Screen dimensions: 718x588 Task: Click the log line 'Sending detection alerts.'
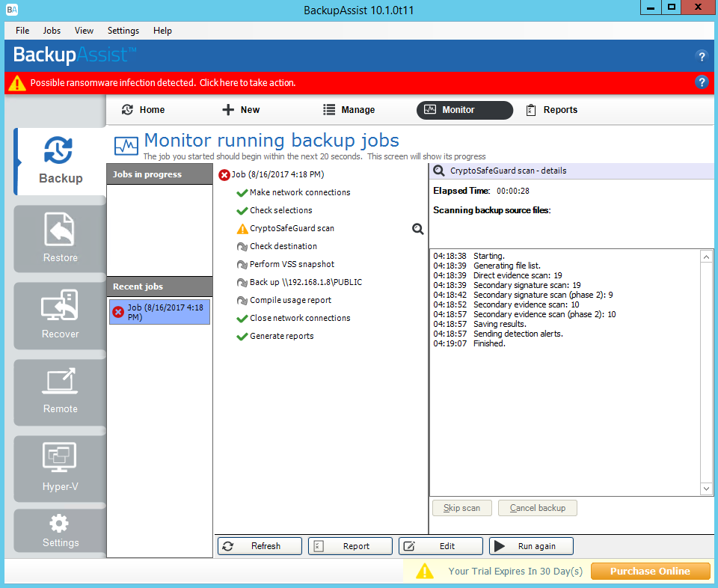coord(518,334)
